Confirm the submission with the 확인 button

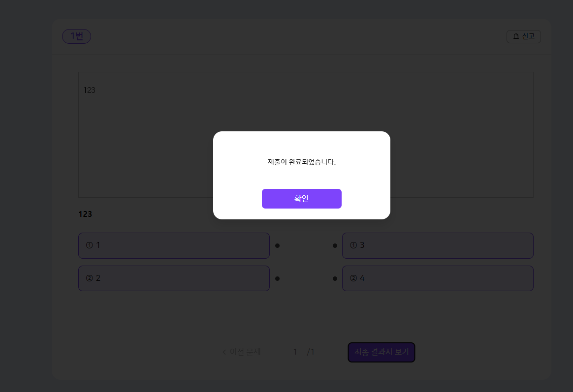pyautogui.click(x=301, y=199)
